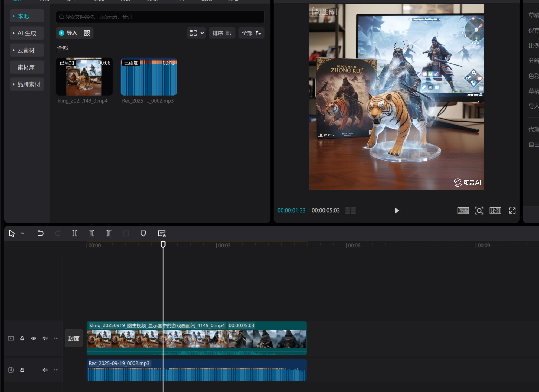This screenshot has width=539, height=392.
Task: Enter fullscreen preview mode
Action: [512, 211]
